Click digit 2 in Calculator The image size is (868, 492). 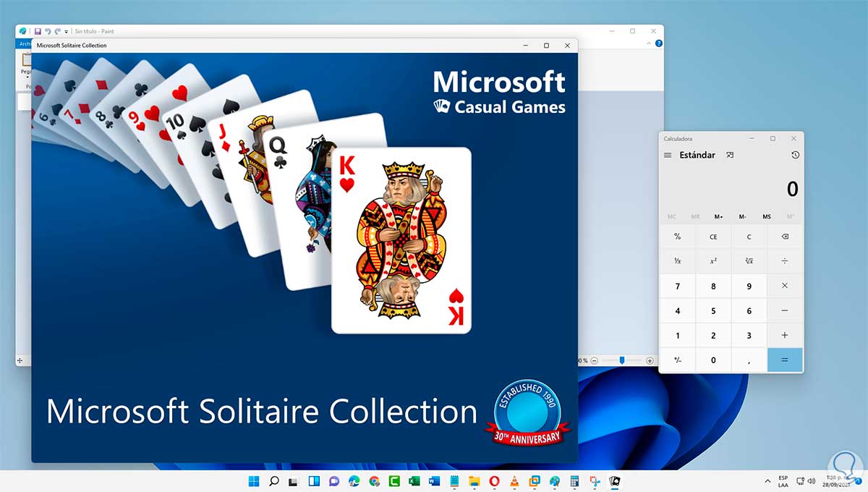click(x=713, y=336)
